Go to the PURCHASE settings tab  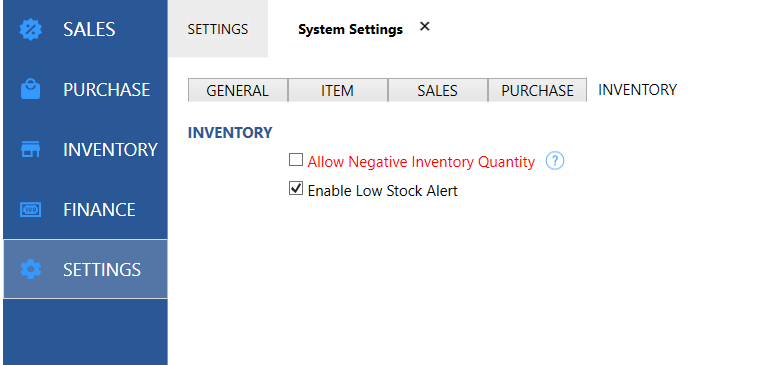coord(537,90)
